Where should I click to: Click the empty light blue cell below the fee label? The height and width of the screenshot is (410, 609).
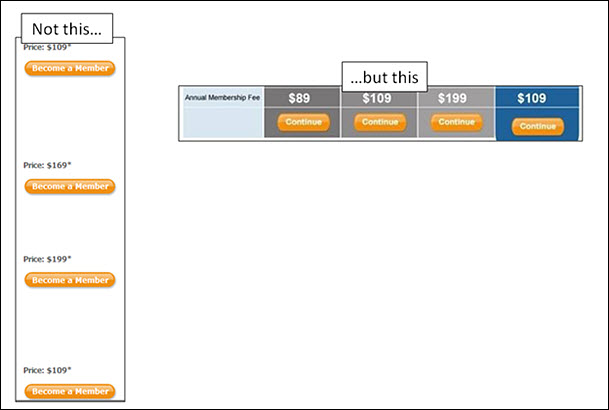pyautogui.click(x=221, y=124)
